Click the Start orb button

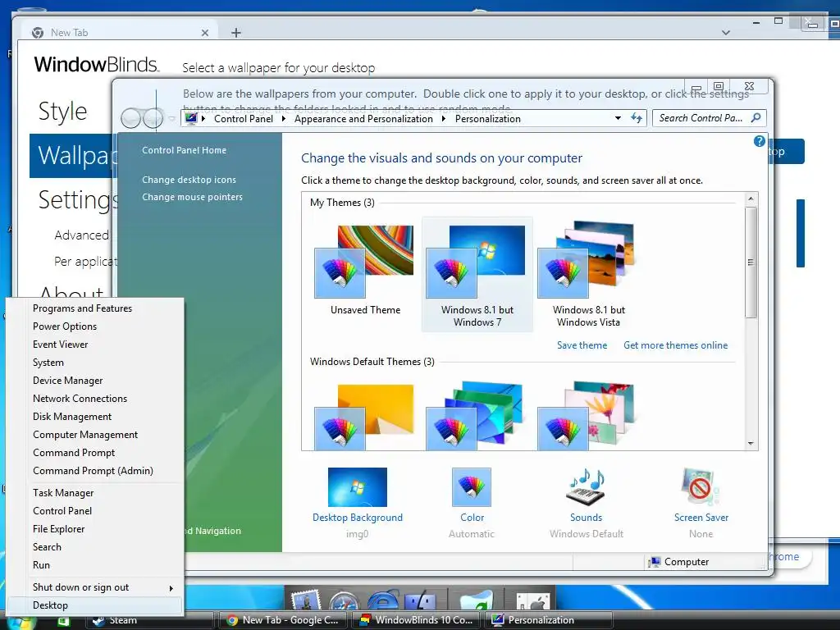pos(21,623)
